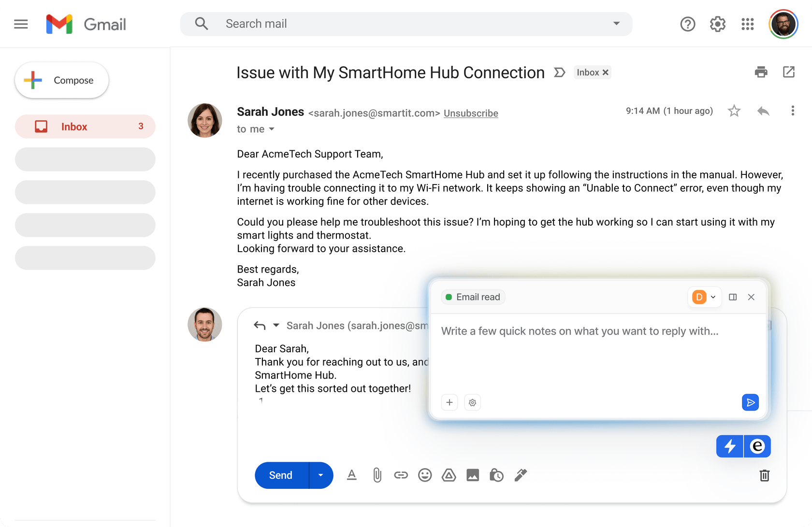Print the email conversation
Image resolution: width=812 pixels, height=527 pixels.
[761, 72]
